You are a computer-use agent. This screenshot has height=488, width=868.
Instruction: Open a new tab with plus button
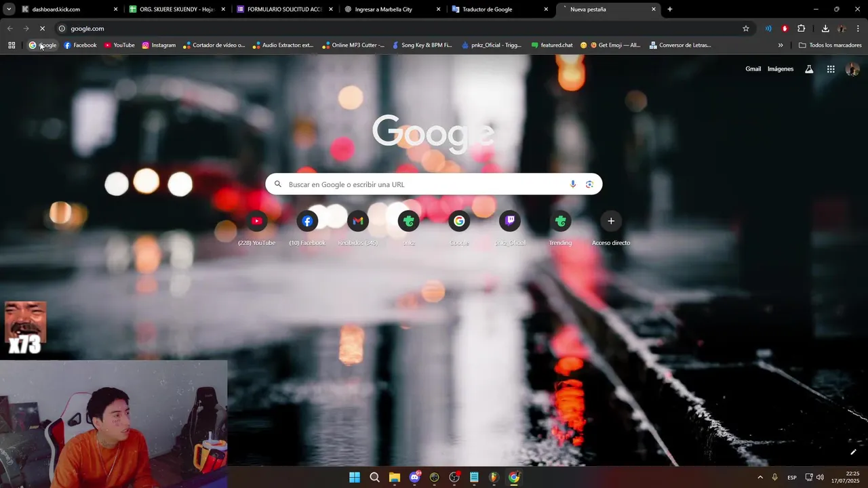point(670,9)
